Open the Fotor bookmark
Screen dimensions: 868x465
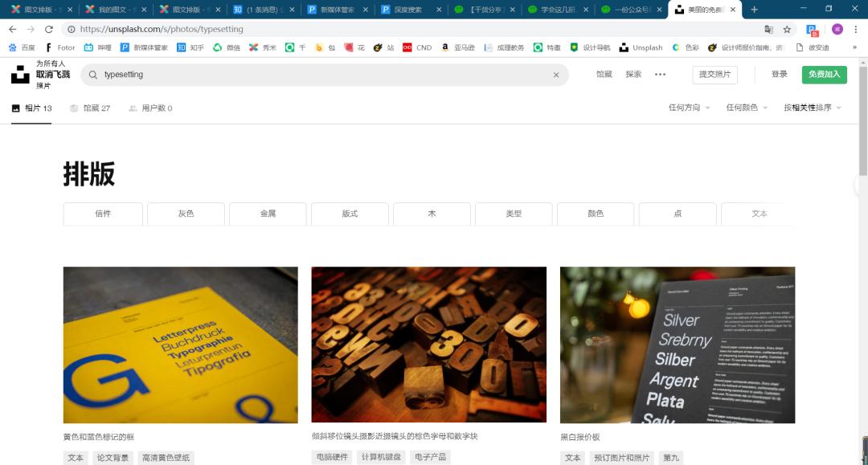59,47
